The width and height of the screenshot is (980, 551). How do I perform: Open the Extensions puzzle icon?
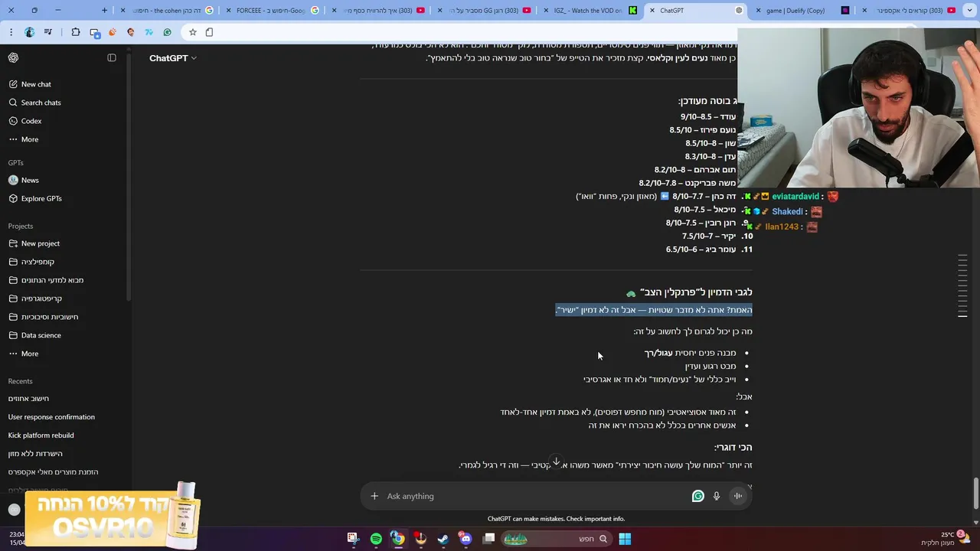[x=76, y=32]
